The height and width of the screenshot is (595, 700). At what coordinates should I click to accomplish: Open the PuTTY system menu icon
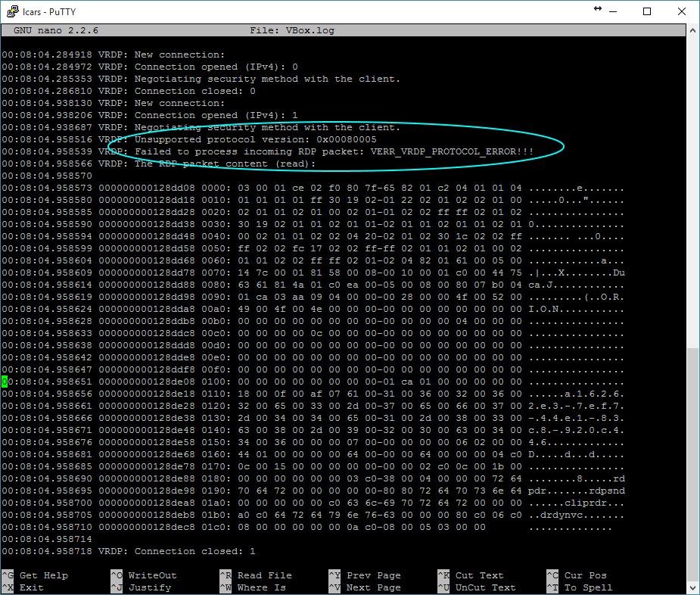tap(11, 11)
